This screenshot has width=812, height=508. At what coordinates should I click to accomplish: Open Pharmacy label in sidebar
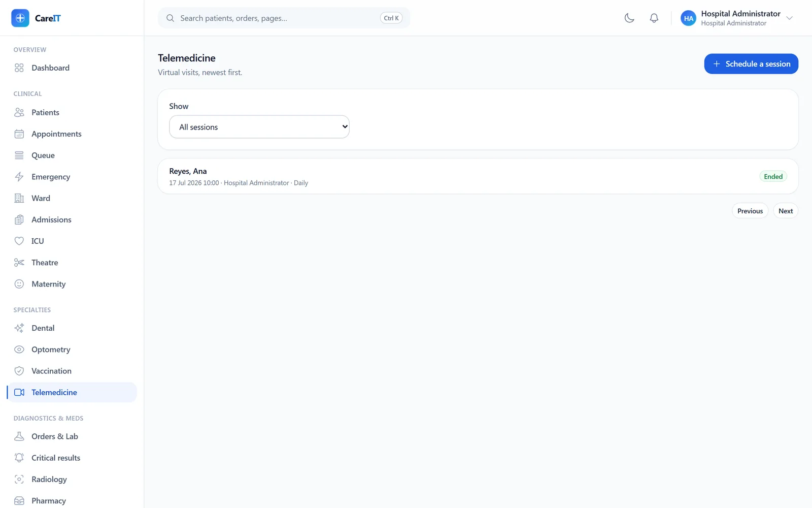coord(49,501)
